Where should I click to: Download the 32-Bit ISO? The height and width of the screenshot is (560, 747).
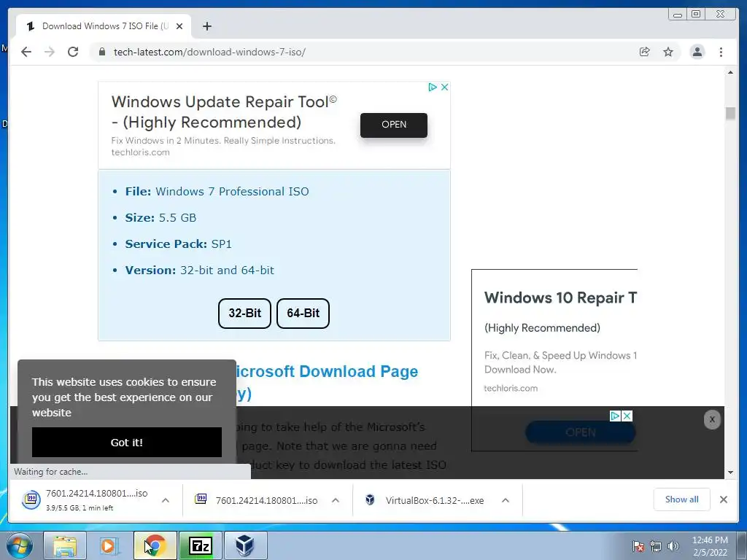coord(244,314)
